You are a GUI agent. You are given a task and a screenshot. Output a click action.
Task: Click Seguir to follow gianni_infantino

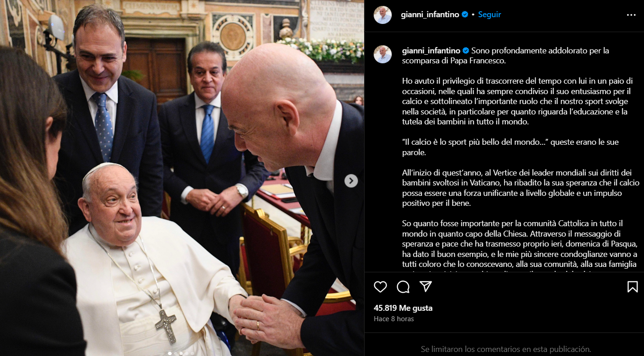click(490, 14)
